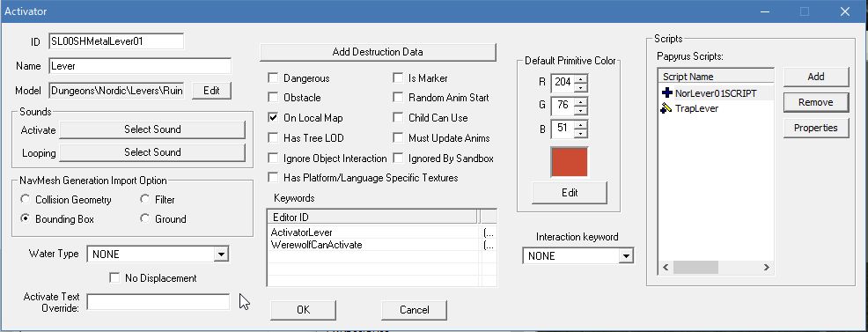Click the Editor ID column header
This screenshot has width=868, height=332.
(372, 217)
